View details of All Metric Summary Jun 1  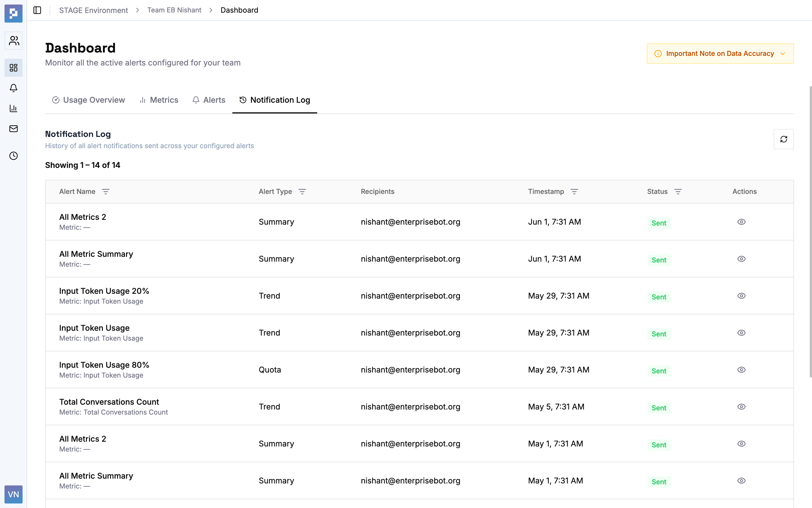coord(741,259)
